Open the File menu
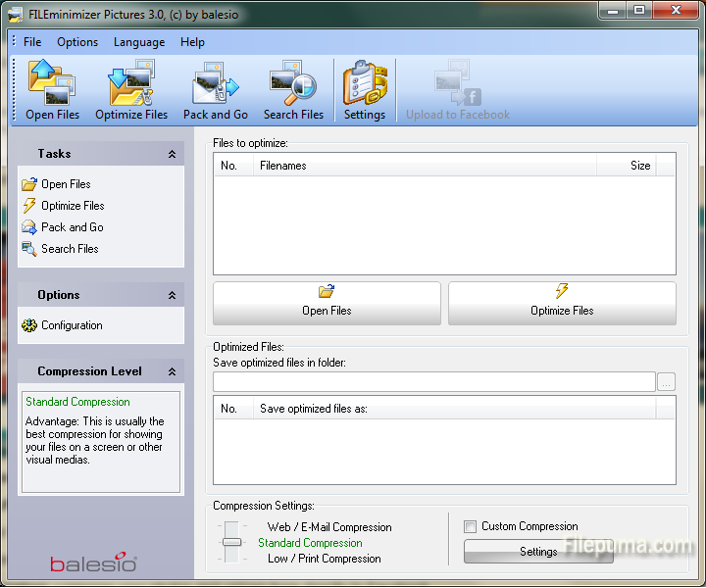The width and height of the screenshot is (706, 588). (32, 42)
